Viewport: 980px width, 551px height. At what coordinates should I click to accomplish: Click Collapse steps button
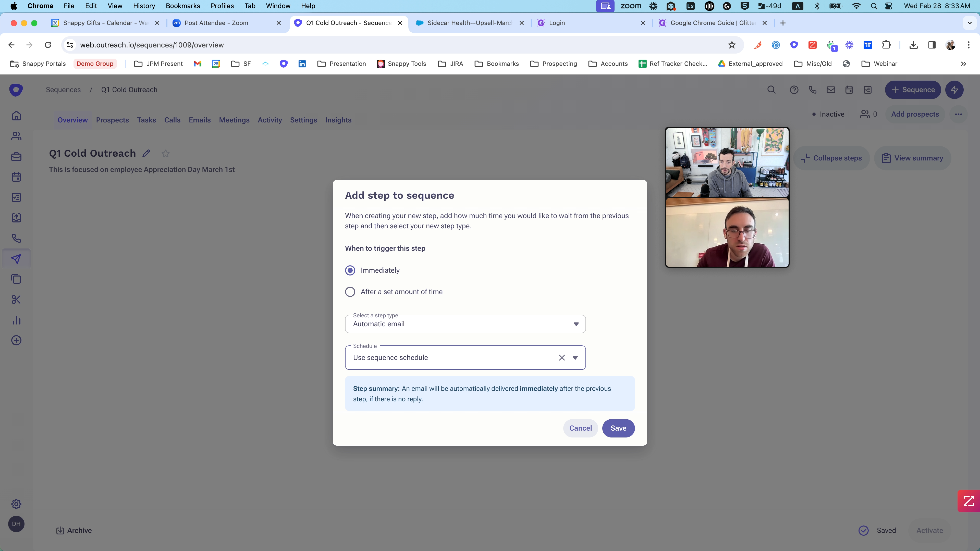coord(831,158)
